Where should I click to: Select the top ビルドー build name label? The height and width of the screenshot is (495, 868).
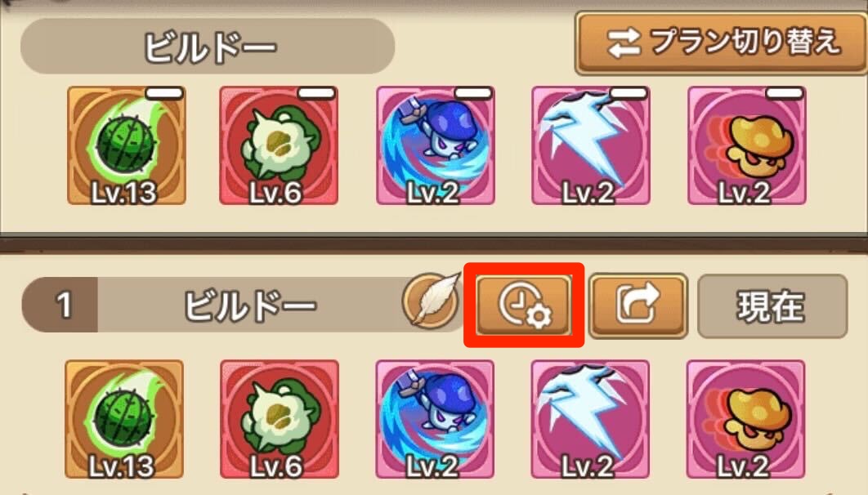[x=208, y=47]
